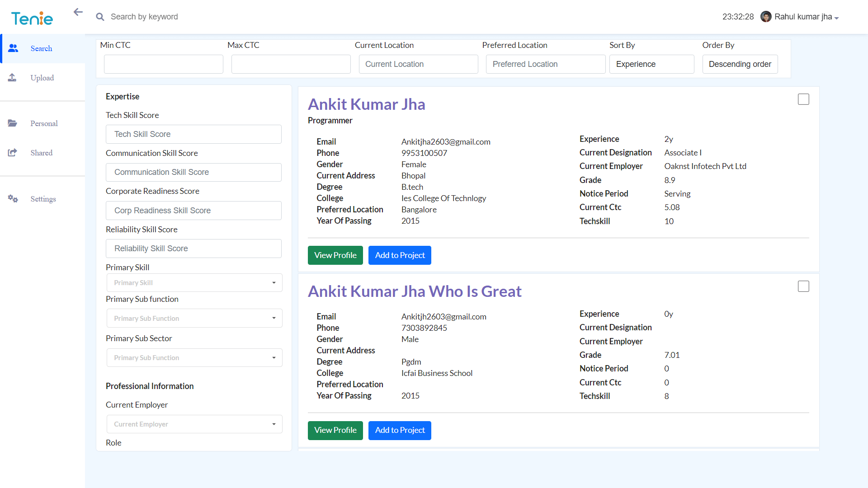
Task: Click the Upload icon in sidebar
Action: pyautogui.click(x=13, y=78)
